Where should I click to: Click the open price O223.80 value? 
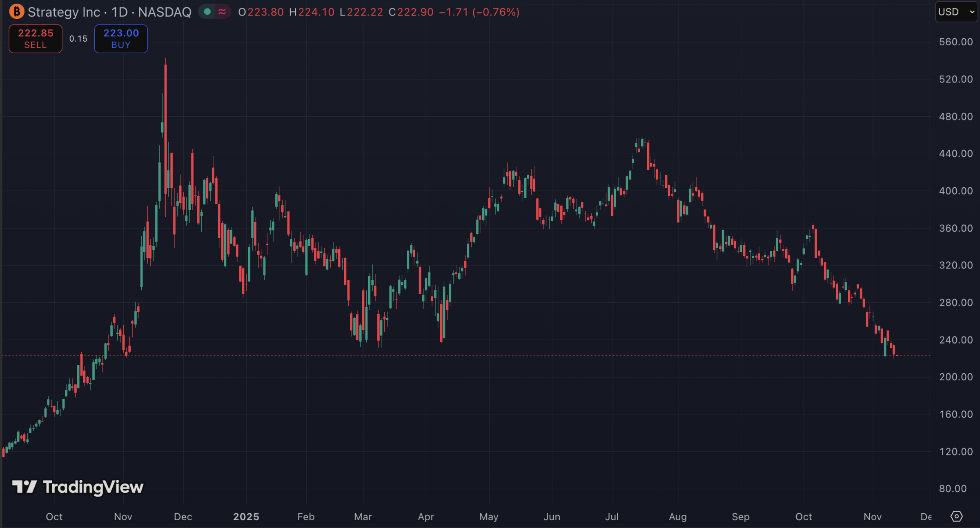pos(261,12)
